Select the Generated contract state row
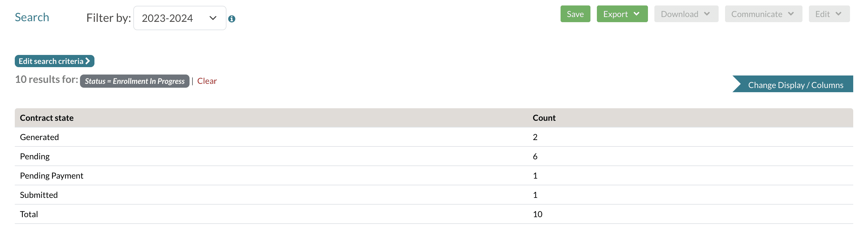Viewport: 868px width, 230px height. (x=40, y=137)
